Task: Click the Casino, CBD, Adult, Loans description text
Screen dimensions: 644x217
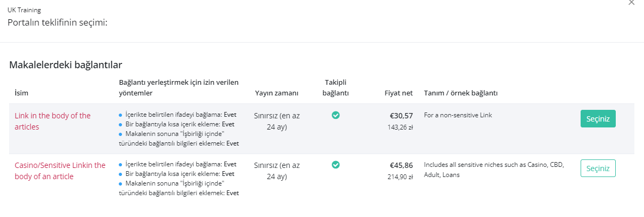Action: point(494,170)
